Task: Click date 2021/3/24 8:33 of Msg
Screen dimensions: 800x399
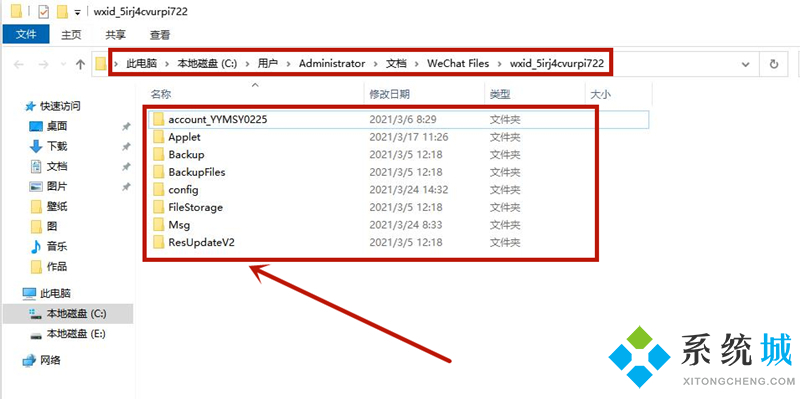Action: [406, 225]
